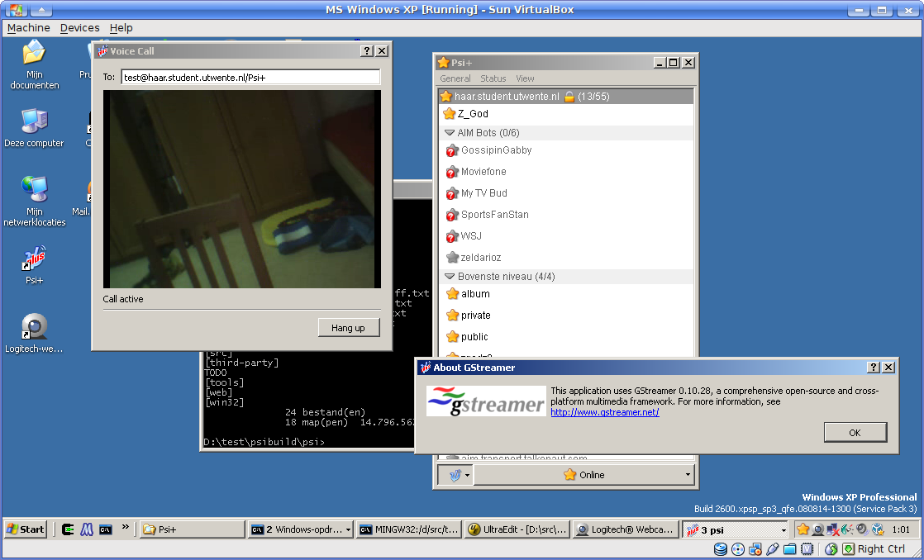The height and width of the screenshot is (560, 924).
Task: Click the Mijn documenten desktop folder icon
Action: pos(34,55)
